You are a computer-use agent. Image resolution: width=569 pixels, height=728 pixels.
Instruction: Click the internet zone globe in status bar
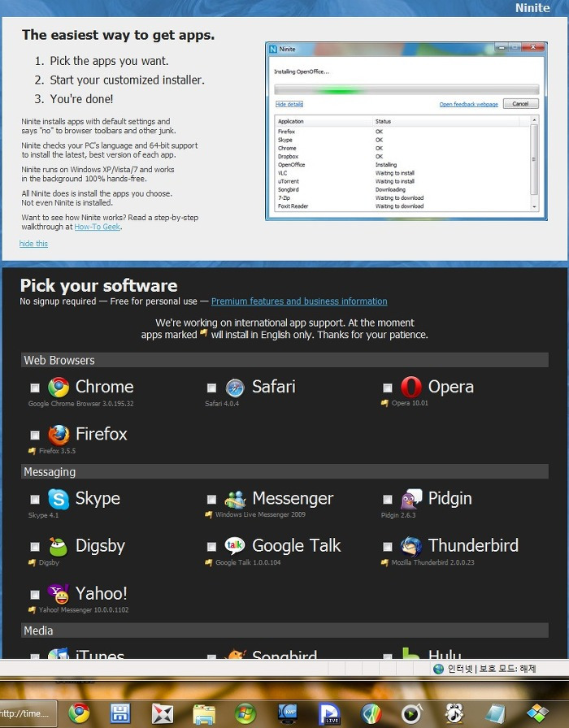(x=438, y=669)
